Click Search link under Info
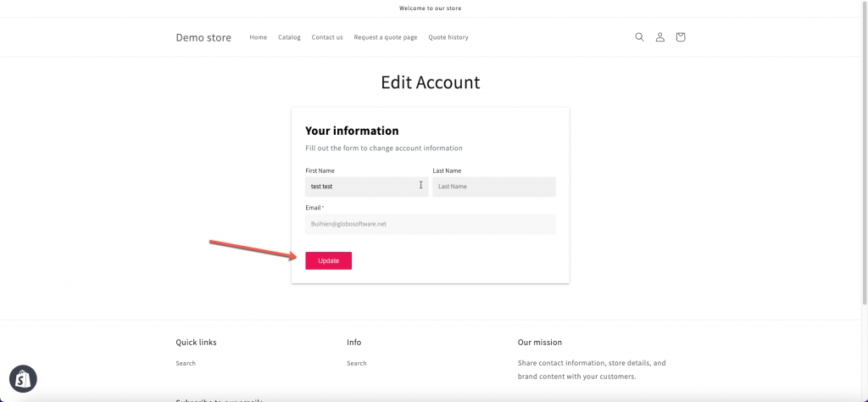The width and height of the screenshot is (868, 402). (x=357, y=363)
